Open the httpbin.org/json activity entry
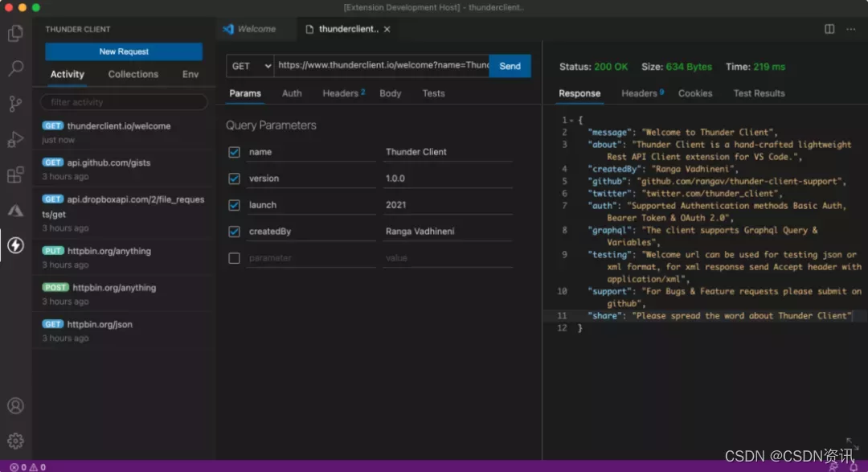Screen dimensions: 868x472 click(124, 330)
